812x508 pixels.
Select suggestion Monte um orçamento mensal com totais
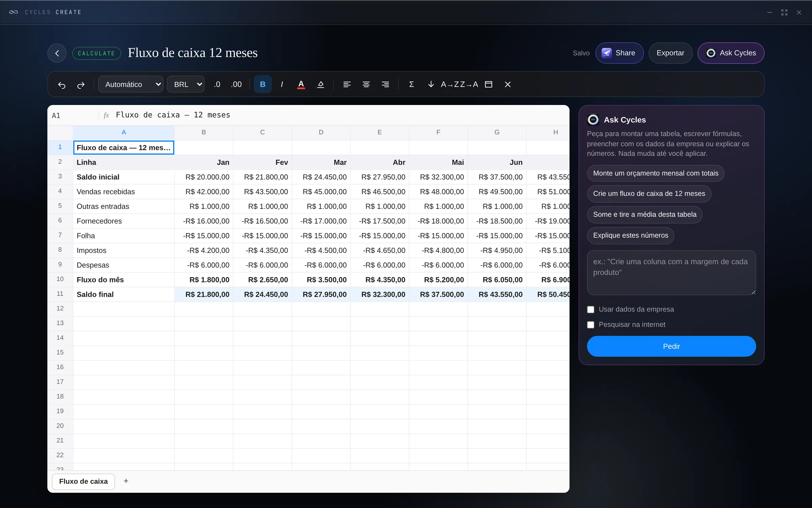tap(656, 173)
